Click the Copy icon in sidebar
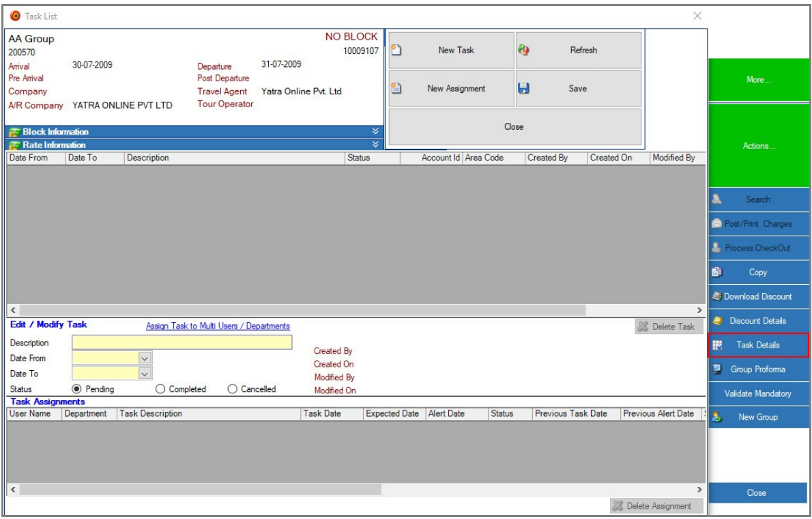The height and width of the screenshot is (519, 812). (717, 272)
